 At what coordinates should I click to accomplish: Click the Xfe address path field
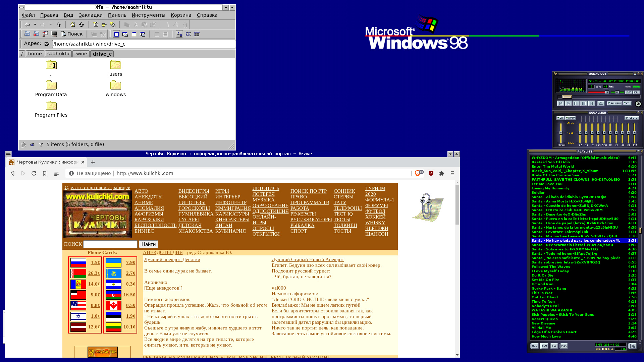(144, 44)
